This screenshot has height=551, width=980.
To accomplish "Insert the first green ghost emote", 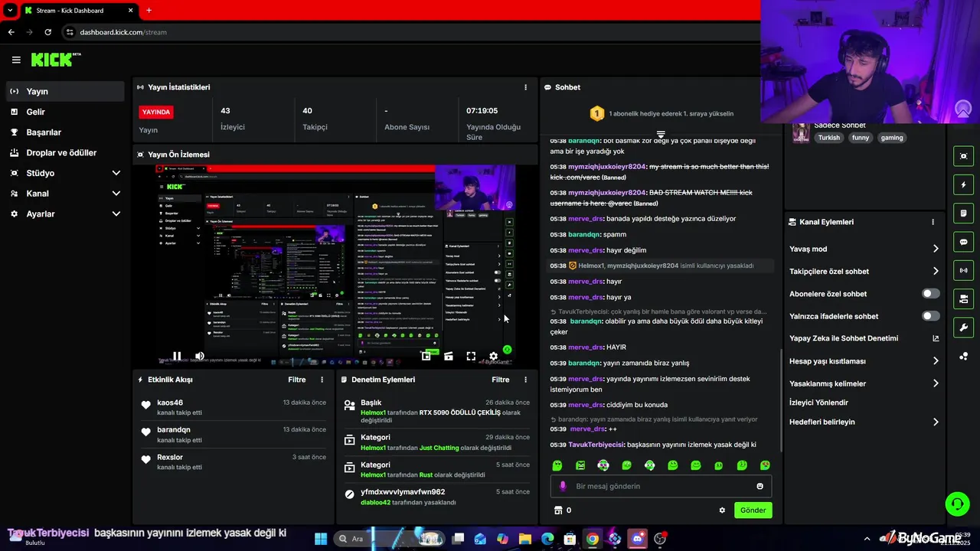I will [557, 465].
